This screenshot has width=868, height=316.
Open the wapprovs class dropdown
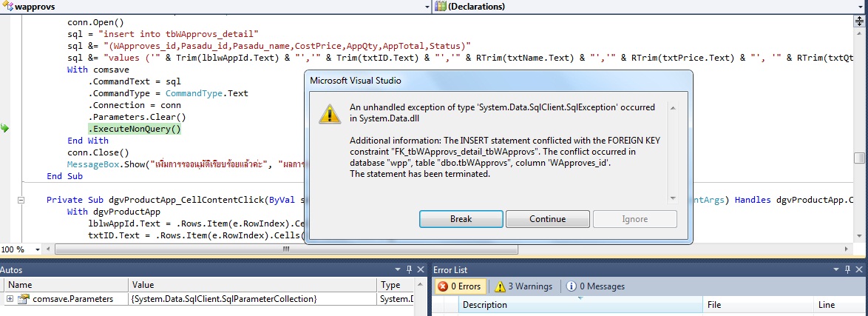tap(427, 7)
